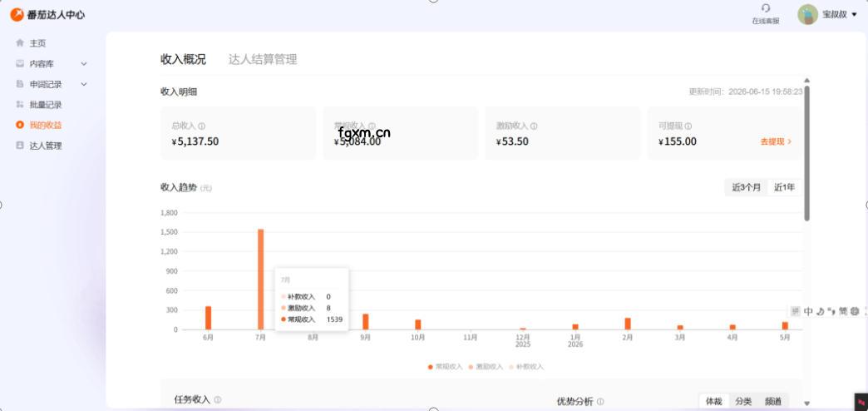Expand the 宝叔叔 account dropdown arrow

(854, 15)
